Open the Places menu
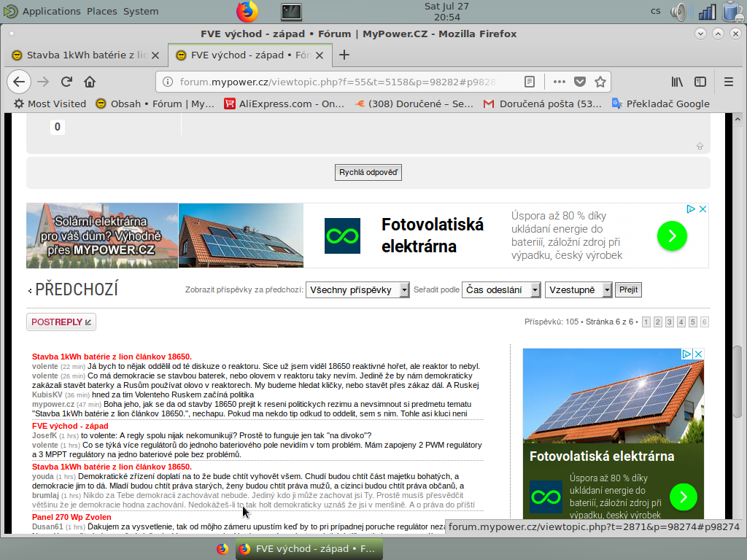The image size is (747, 560). pos(102,12)
